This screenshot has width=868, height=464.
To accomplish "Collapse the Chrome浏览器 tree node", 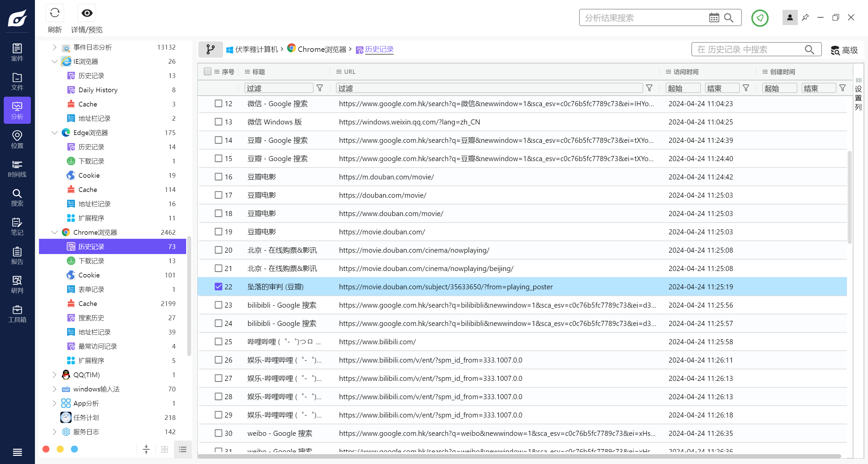I will 54,232.
